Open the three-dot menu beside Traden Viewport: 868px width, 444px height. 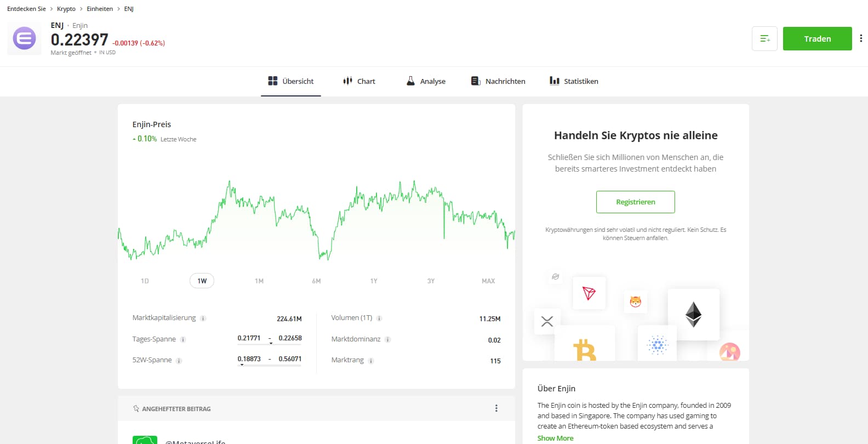coord(861,38)
